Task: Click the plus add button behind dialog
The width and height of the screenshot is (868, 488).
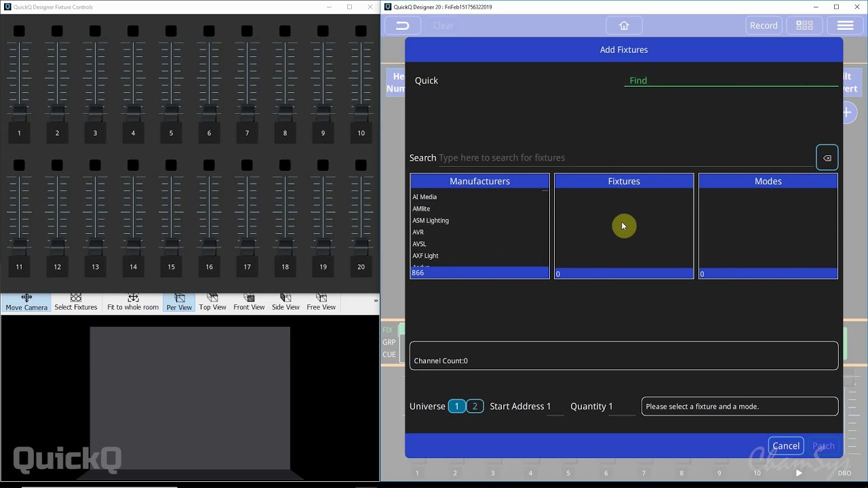Action: point(849,113)
